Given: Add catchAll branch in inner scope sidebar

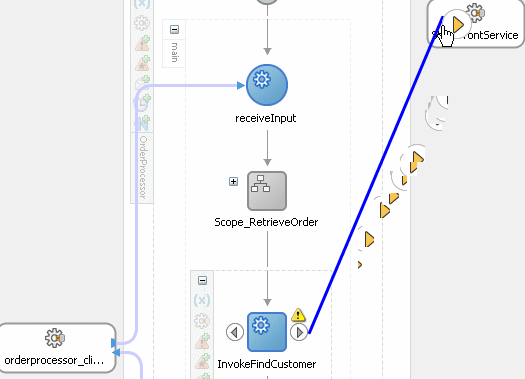Looking at the screenshot, I should pos(203,361).
